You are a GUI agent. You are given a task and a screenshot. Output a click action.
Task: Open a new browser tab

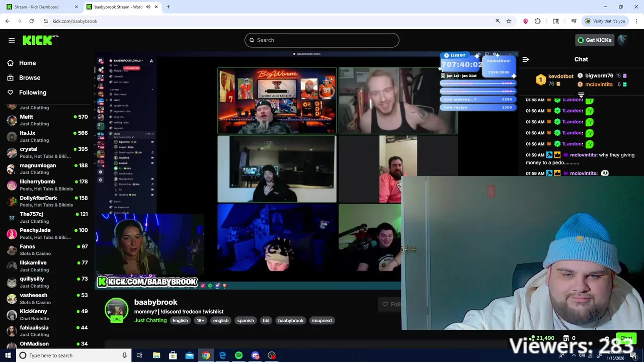(168, 7)
